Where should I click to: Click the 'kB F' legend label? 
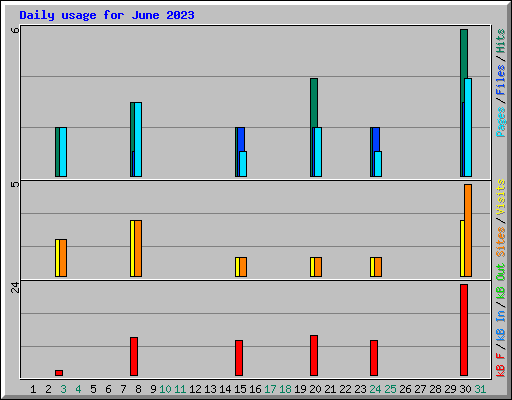(x=501, y=364)
